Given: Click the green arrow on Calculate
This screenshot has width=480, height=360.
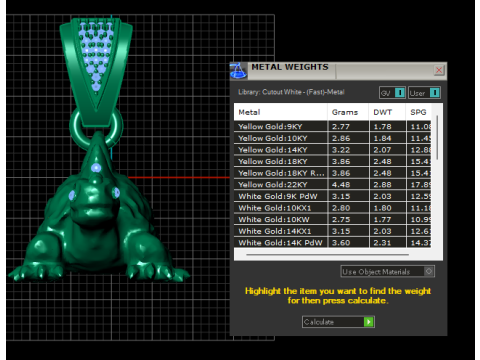Looking at the screenshot, I should [x=369, y=322].
